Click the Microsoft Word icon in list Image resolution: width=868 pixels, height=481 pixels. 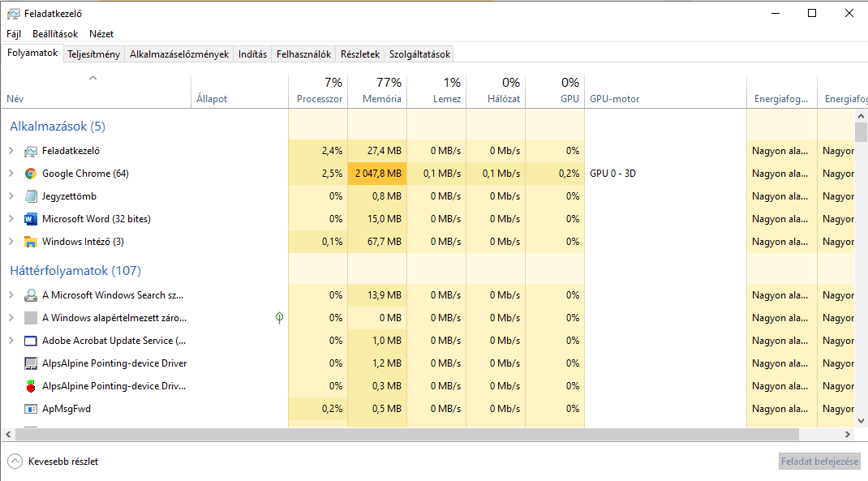pyautogui.click(x=31, y=219)
